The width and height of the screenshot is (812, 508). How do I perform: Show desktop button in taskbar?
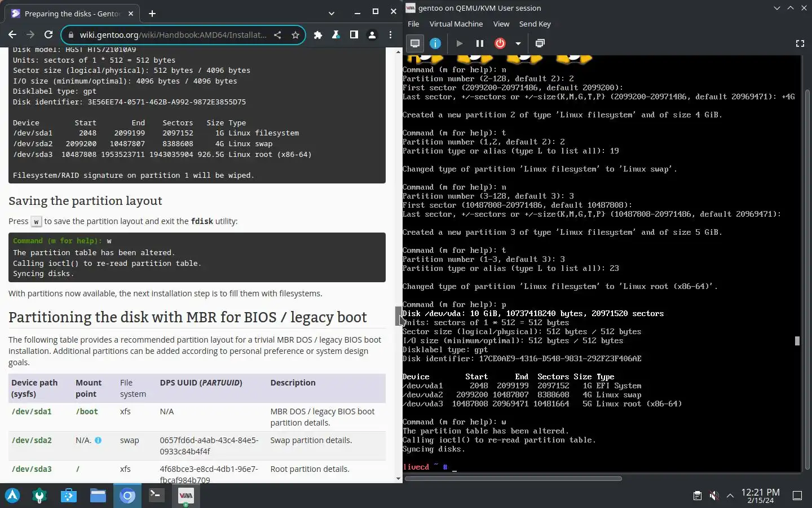click(x=797, y=496)
